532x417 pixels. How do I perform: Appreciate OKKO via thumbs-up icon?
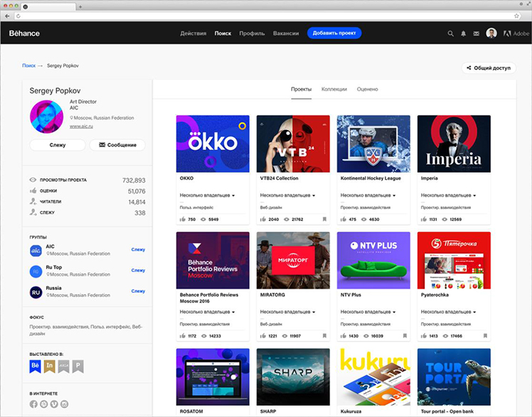click(183, 220)
